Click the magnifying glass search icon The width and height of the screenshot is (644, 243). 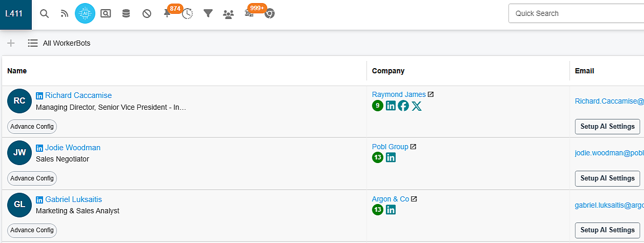tap(45, 14)
